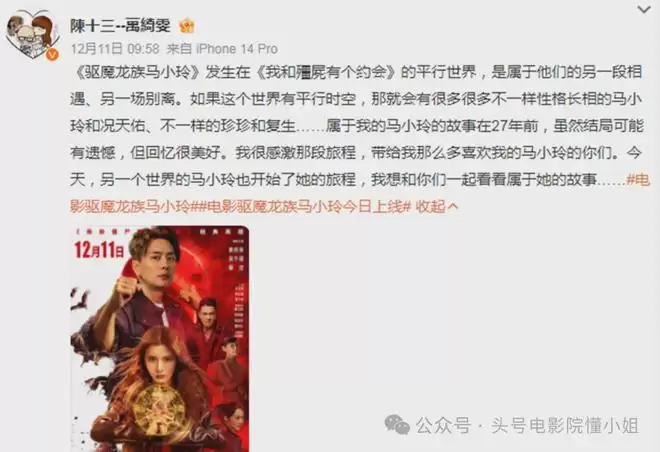Image resolution: width=660 pixels, height=452 pixels.
Task: Click 来自 iPhone 14 Pro source link
Action: [x=222, y=49]
